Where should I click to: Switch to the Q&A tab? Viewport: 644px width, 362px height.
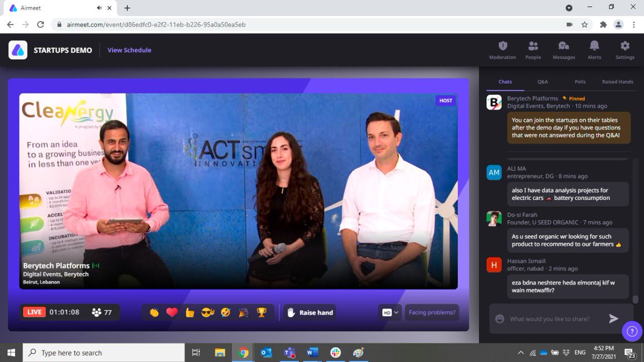(543, 82)
